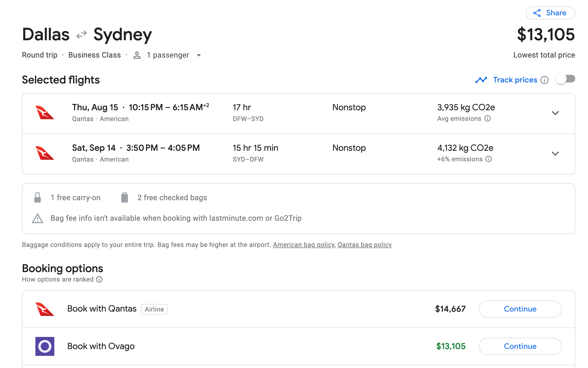Click the Avg emissions info icon

(487, 119)
